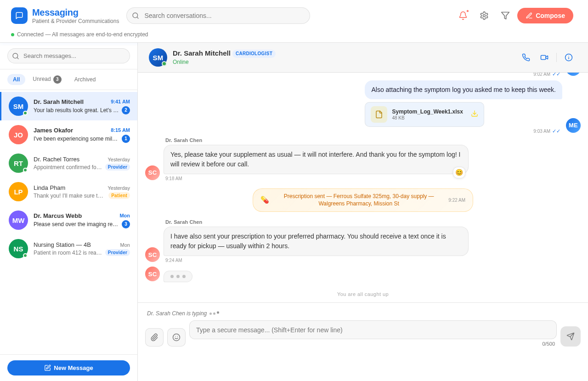Click the 'You are all caught up' text
Viewport: 588px width, 381px height.
tap(363, 294)
